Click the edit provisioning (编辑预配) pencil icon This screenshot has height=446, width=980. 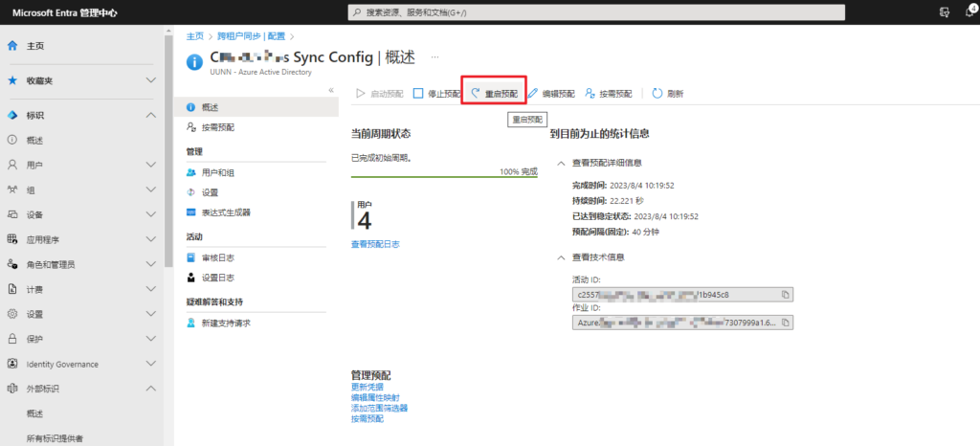pos(533,94)
